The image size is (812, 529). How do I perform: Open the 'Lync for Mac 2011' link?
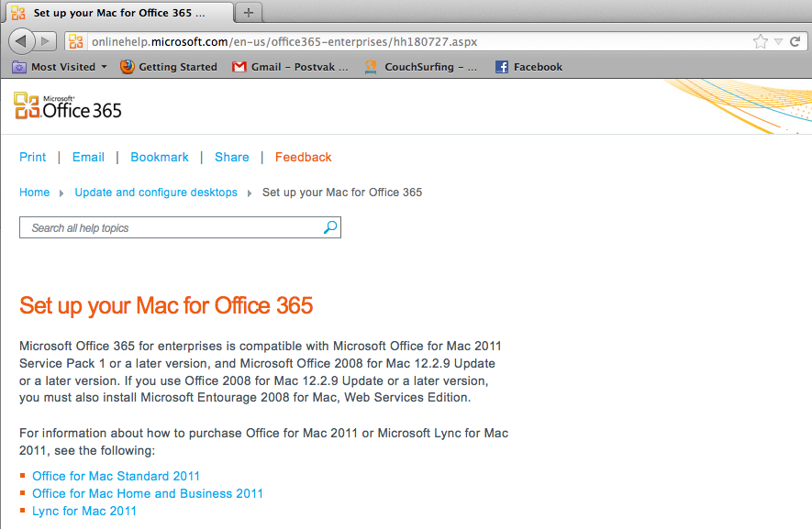point(84,511)
